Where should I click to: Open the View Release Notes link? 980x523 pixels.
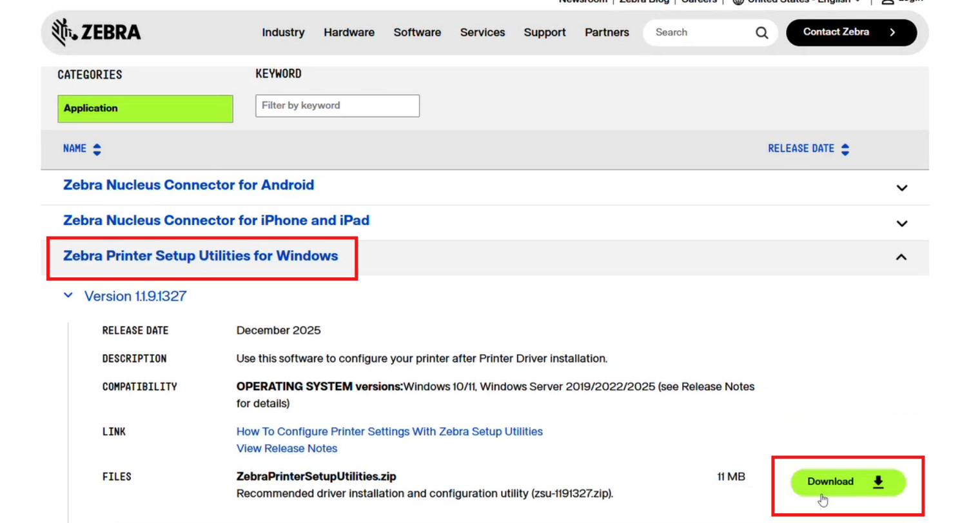coord(287,448)
